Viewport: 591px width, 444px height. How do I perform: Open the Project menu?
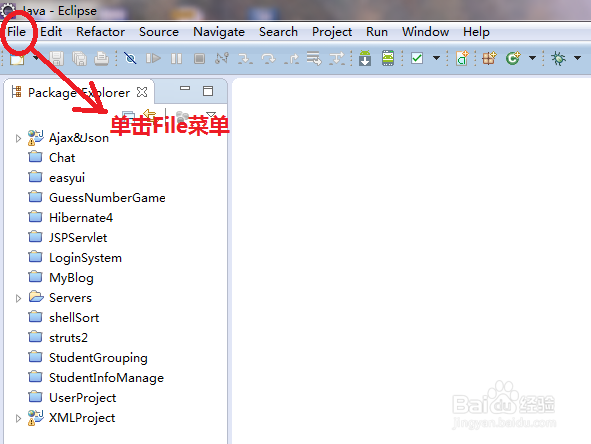pyautogui.click(x=332, y=32)
